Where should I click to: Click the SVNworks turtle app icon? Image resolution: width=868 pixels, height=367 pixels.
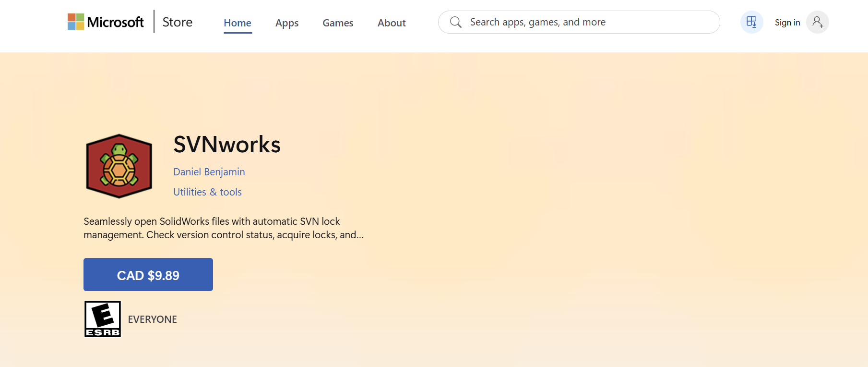click(119, 166)
